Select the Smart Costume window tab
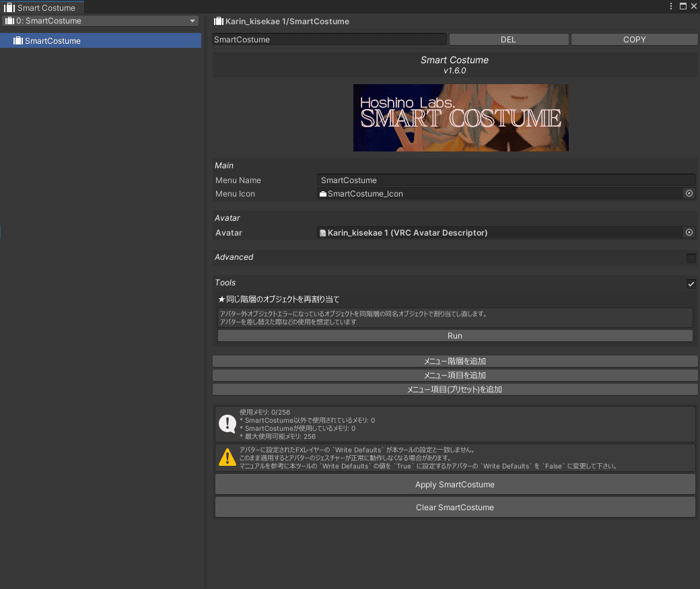The height and width of the screenshot is (589, 700). [x=42, y=7]
